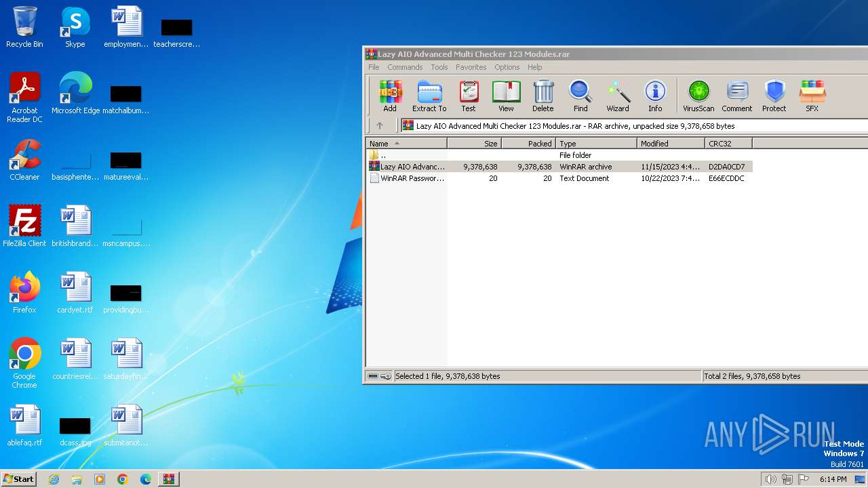Open the Help menu
The width and height of the screenshot is (868, 488).
tap(534, 67)
